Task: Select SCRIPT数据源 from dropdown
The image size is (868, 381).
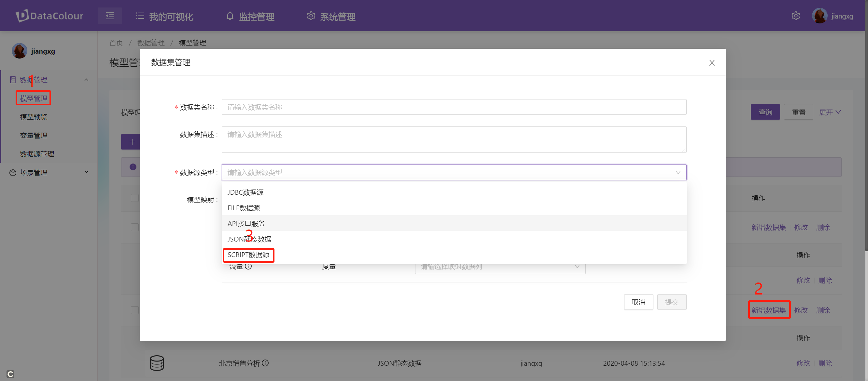Action: (x=248, y=255)
